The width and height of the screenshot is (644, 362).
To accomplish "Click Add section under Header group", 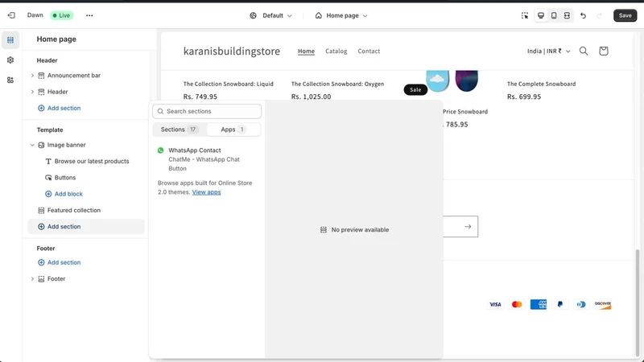I will [x=59, y=108].
